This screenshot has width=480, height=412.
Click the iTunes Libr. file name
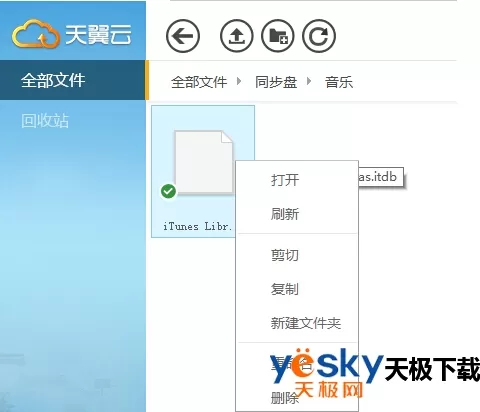[x=198, y=226]
